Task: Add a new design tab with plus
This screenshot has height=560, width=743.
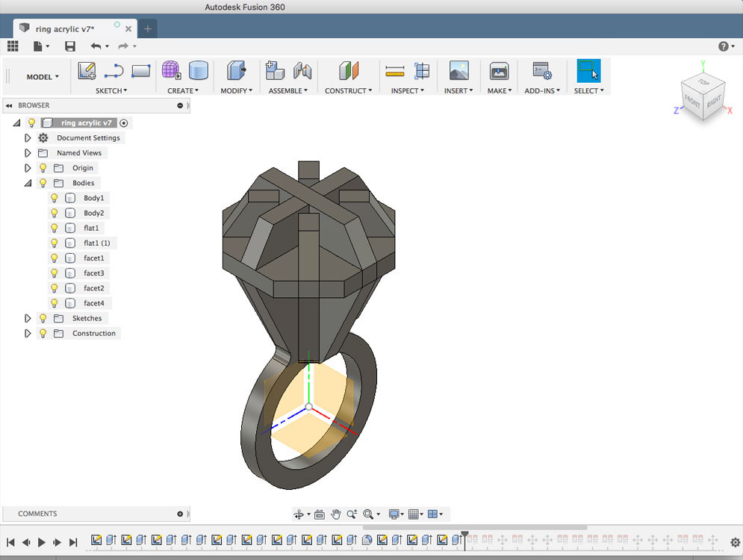Action: pyautogui.click(x=148, y=29)
